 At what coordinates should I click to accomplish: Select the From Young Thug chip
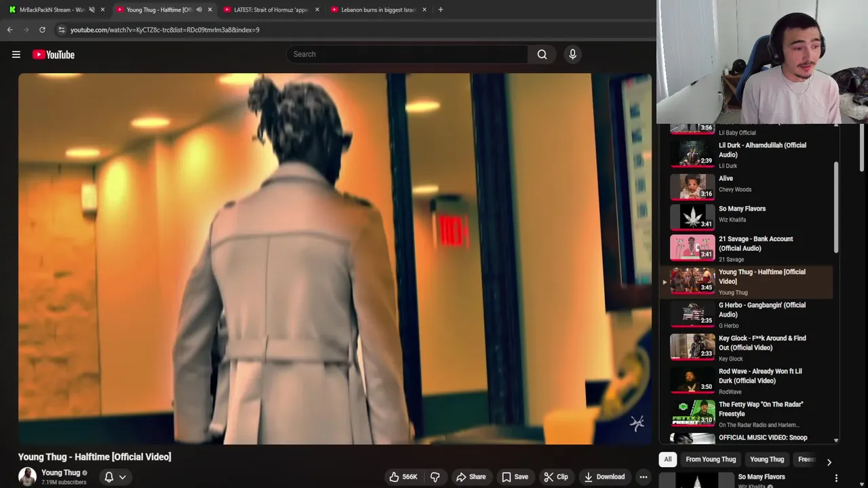coord(710,460)
